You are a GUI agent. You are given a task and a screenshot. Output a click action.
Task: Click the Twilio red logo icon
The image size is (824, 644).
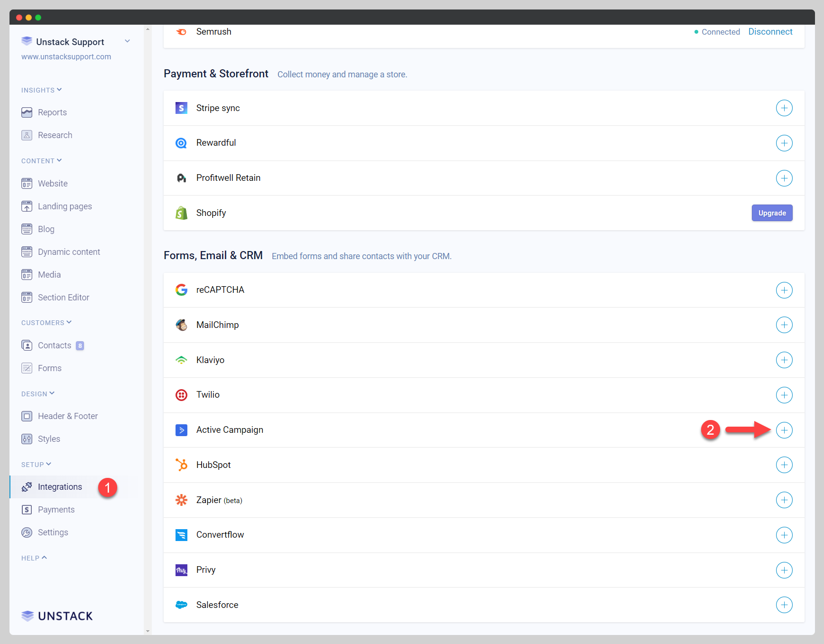[x=181, y=395]
